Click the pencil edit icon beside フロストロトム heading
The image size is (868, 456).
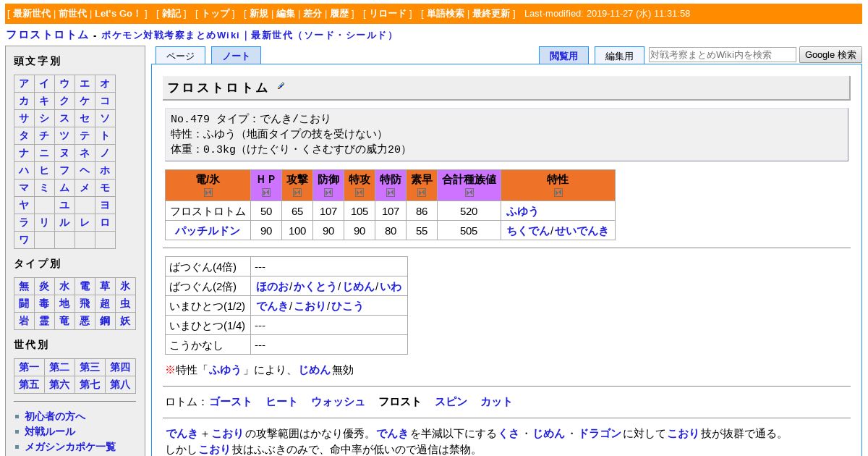tap(281, 86)
